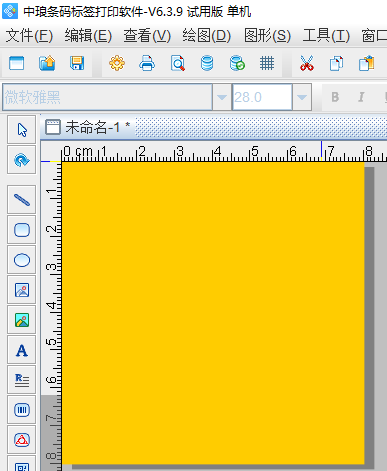
Task: Expand the font name dropdown arrow
Action: [x=222, y=97]
